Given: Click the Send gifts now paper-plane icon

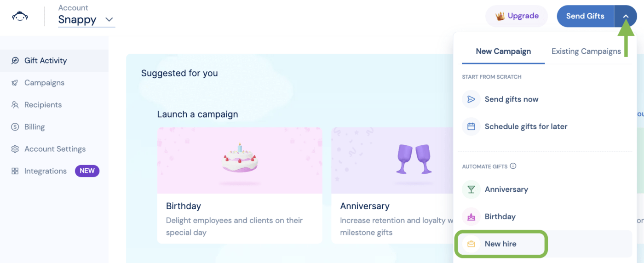Looking at the screenshot, I should pos(471,99).
